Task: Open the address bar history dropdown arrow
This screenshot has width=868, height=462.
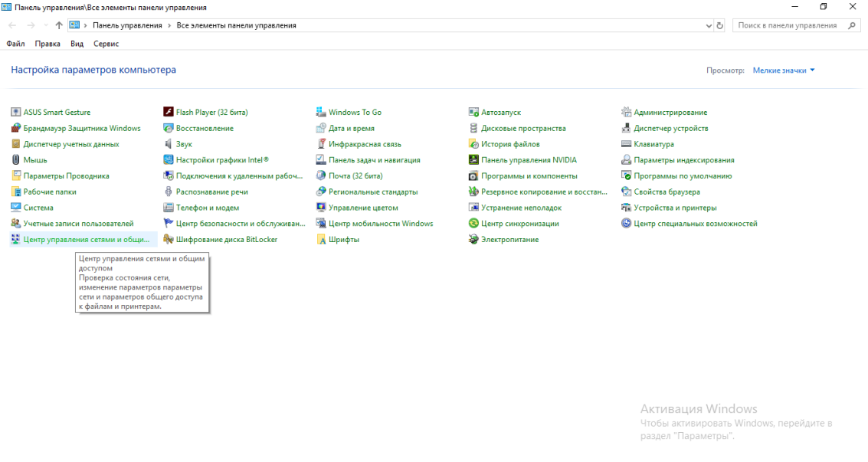Action: click(x=709, y=25)
